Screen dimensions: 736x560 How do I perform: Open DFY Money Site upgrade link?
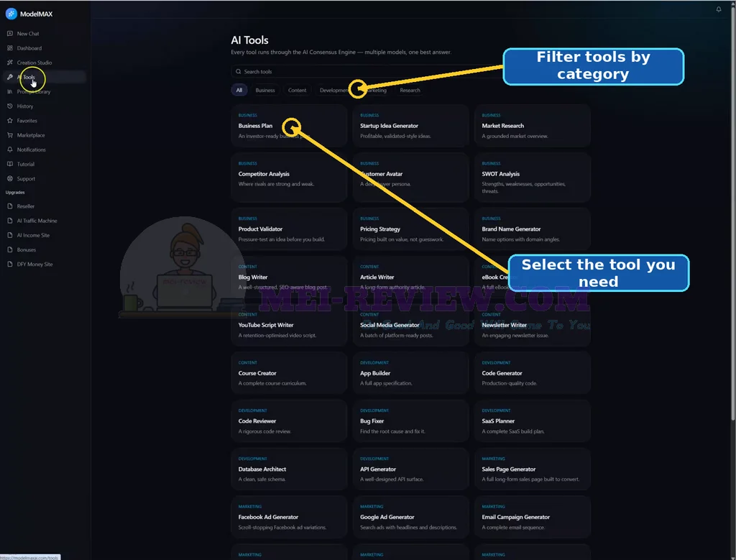[44, 265]
